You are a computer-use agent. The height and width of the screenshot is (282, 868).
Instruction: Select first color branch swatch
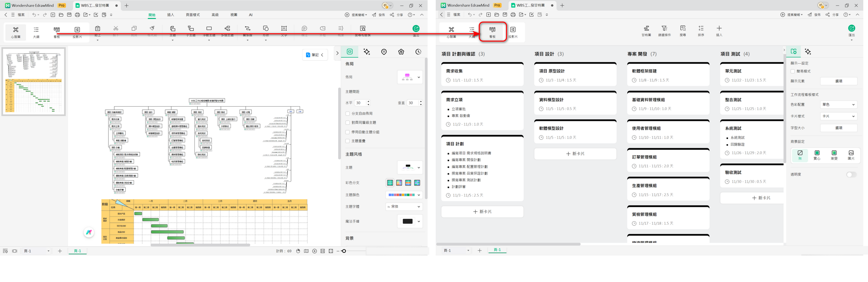[390, 183]
